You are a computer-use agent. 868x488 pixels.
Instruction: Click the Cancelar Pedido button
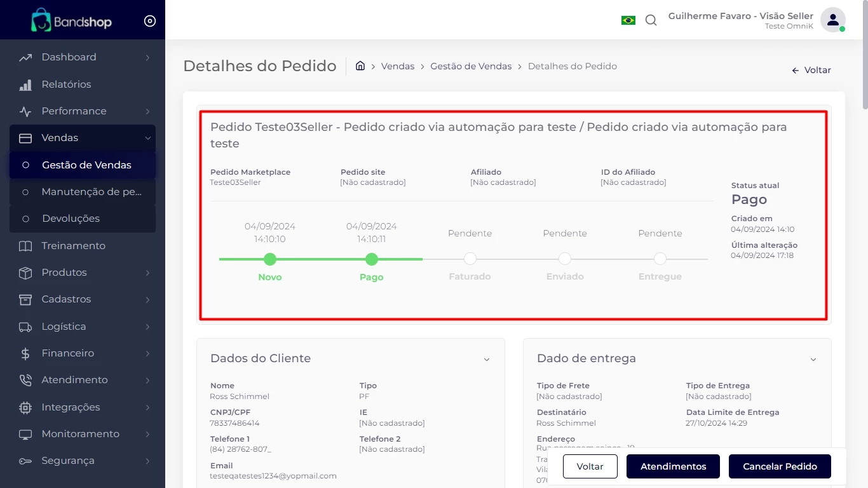pos(780,466)
